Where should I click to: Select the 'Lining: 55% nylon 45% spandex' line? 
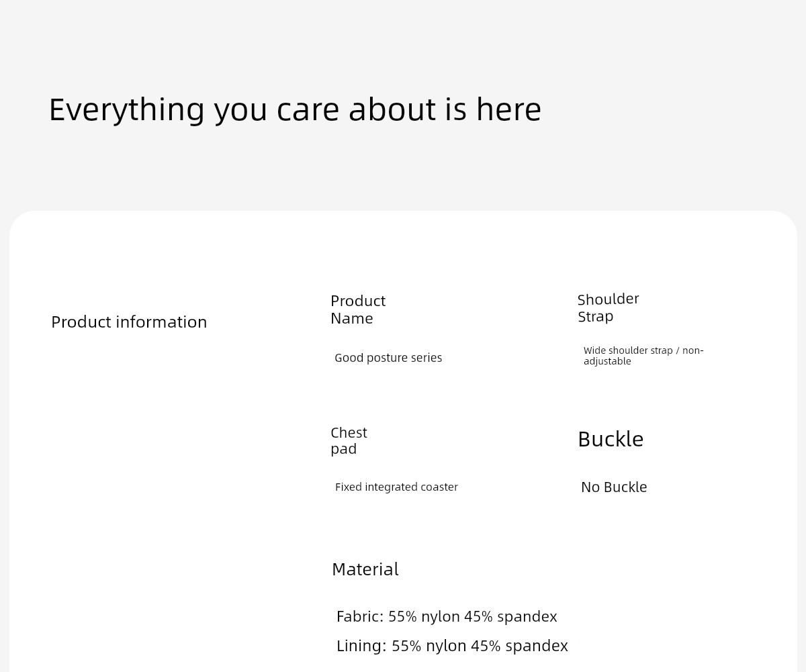pos(452,646)
